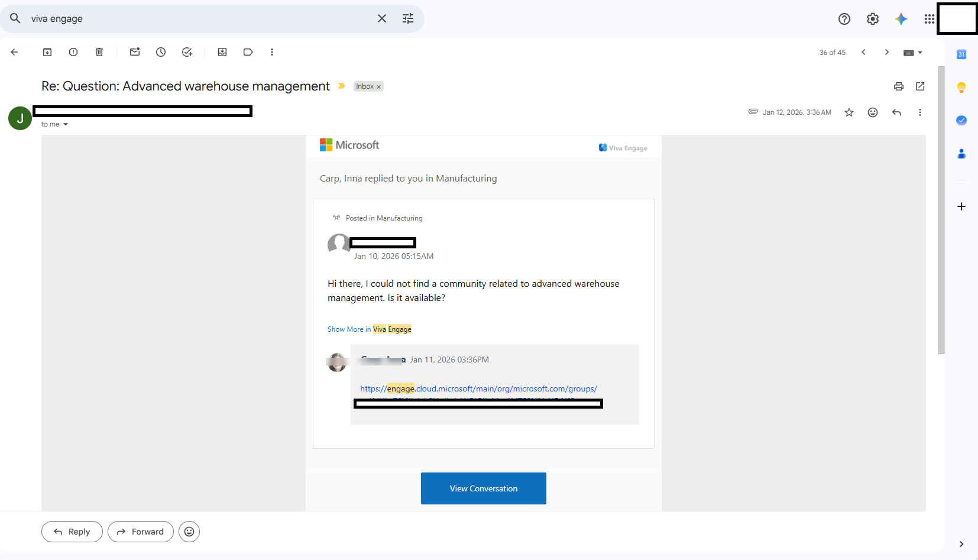Open the Labels icon in the toolbar
The image size is (978, 560).
click(248, 52)
